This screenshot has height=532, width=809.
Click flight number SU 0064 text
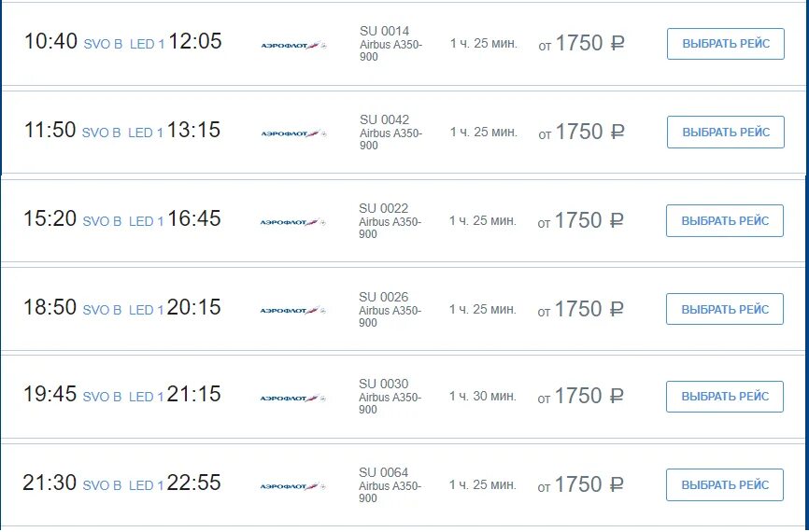(x=383, y=472)
